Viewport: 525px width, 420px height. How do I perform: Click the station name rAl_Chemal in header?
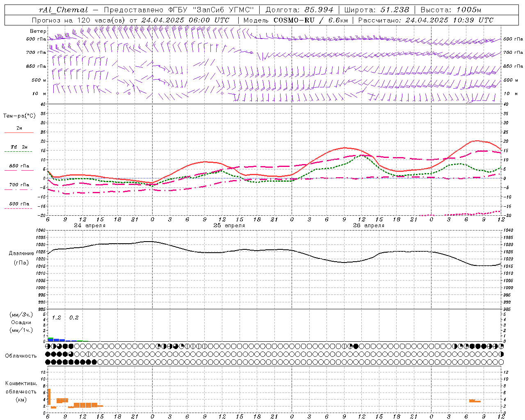(63, 10)
